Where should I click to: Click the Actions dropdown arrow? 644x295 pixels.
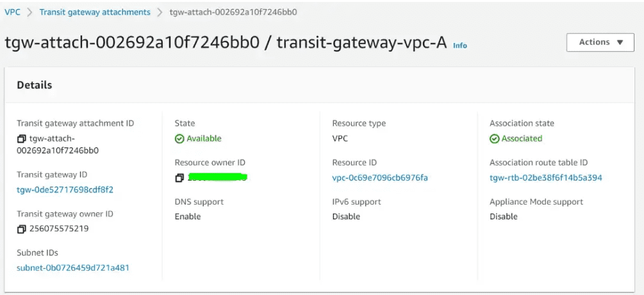tap(620, 42)
